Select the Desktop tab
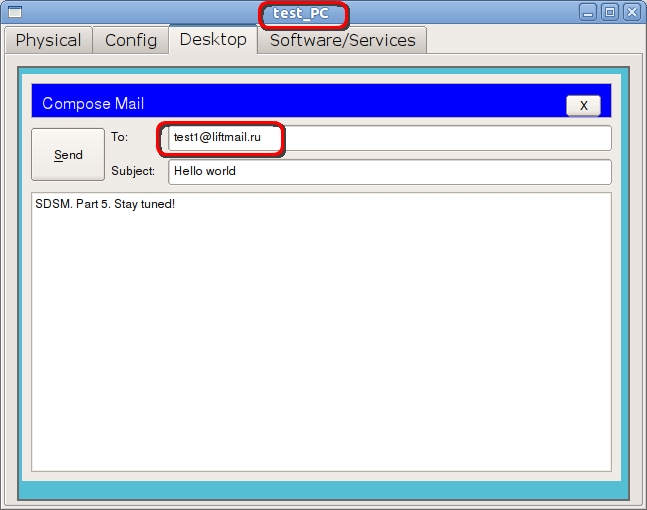This screenshot has height=510, width=647. (213, 40)
